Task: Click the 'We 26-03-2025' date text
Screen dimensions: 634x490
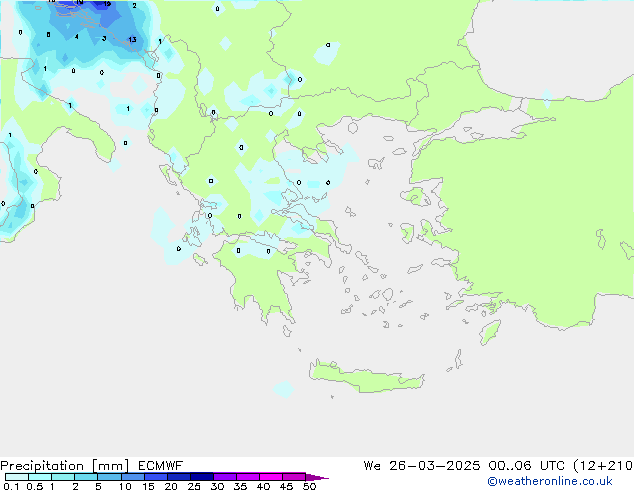Action: (x=422, y=466)
